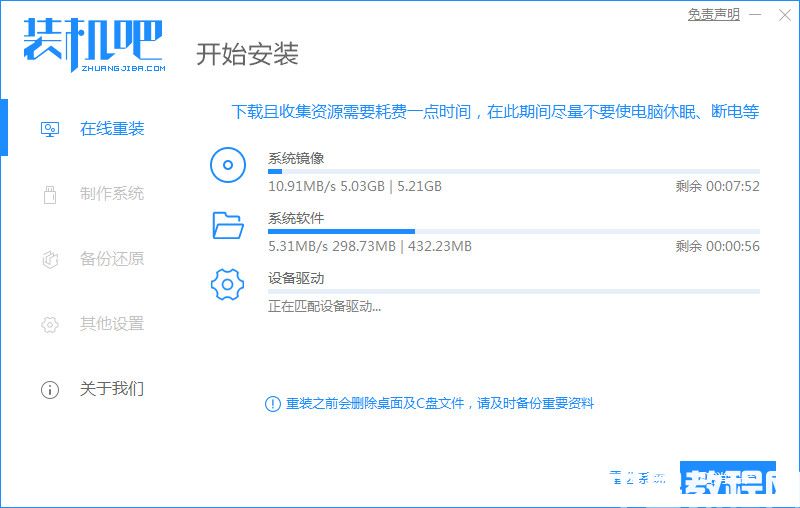The image size is (800, 508).
Task: Click the remaining time 00:07:52
Action: pos(717,186)
